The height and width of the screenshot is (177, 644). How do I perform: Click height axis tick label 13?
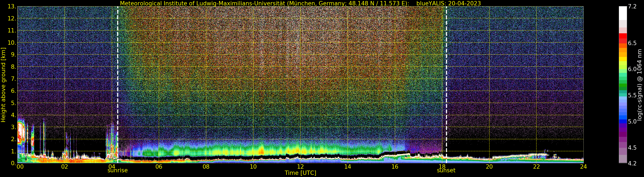12,6
